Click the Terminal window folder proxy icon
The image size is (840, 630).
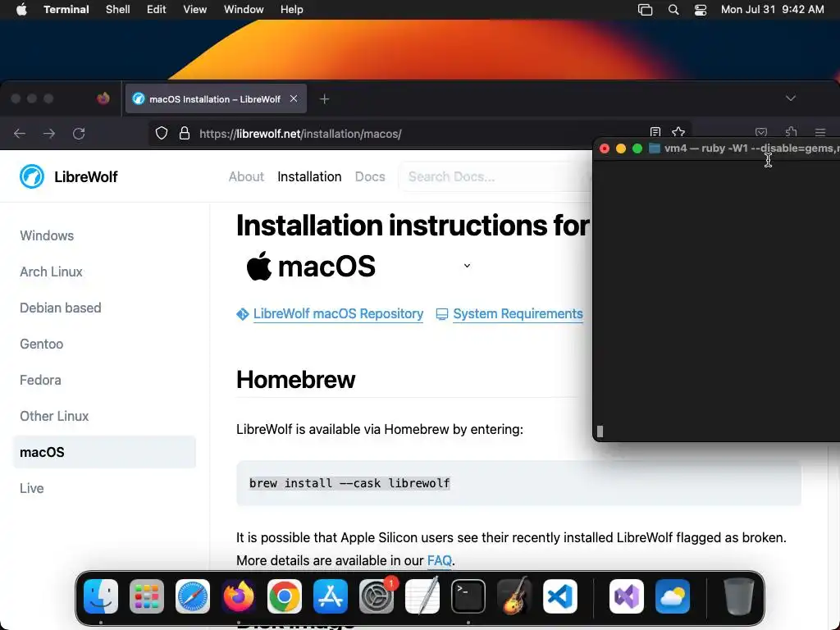(x=654, y=148)
